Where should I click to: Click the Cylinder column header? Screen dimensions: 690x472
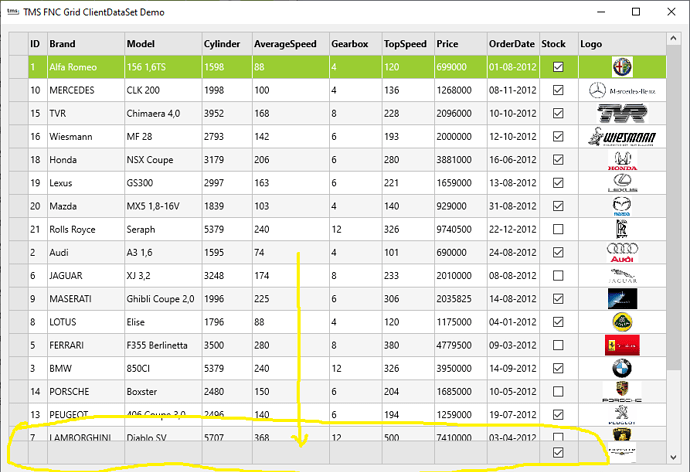click(227, 44)
